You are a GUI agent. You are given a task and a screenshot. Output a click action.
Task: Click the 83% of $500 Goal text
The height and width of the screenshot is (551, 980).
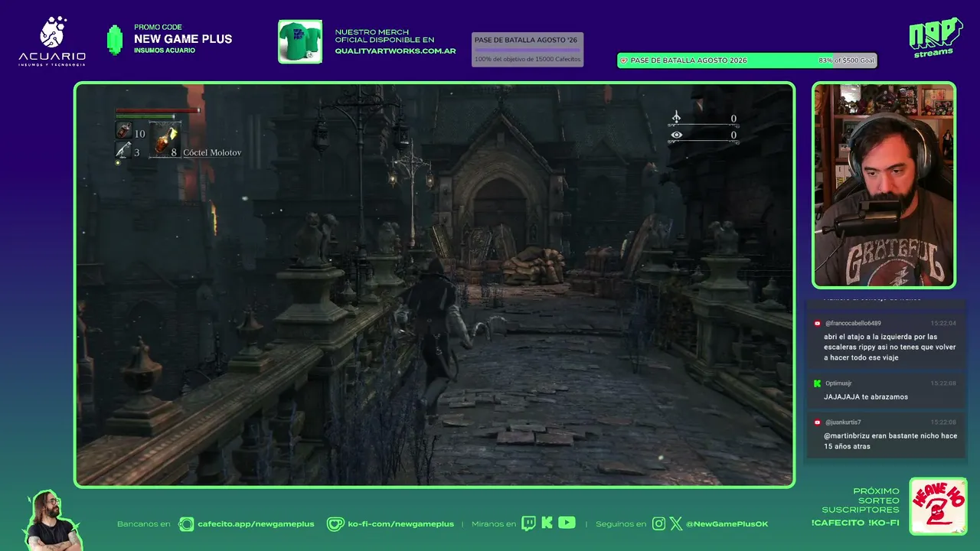coord(846,60)
